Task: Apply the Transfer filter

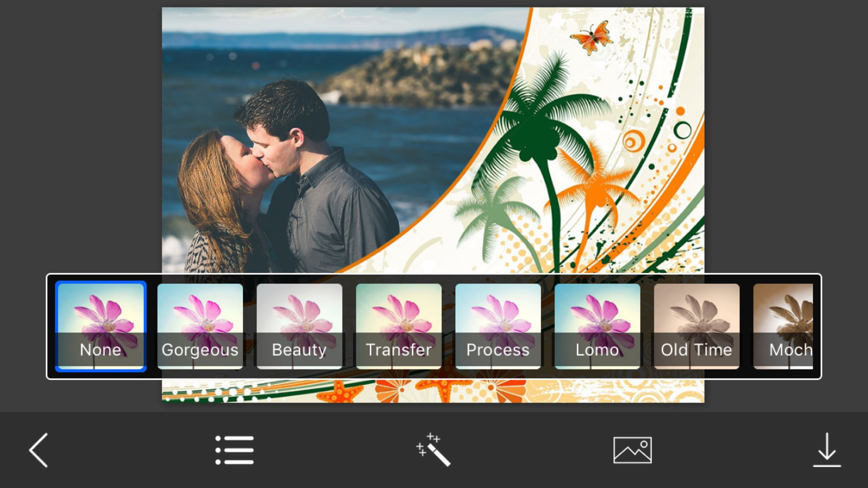Action: point(399,326)
